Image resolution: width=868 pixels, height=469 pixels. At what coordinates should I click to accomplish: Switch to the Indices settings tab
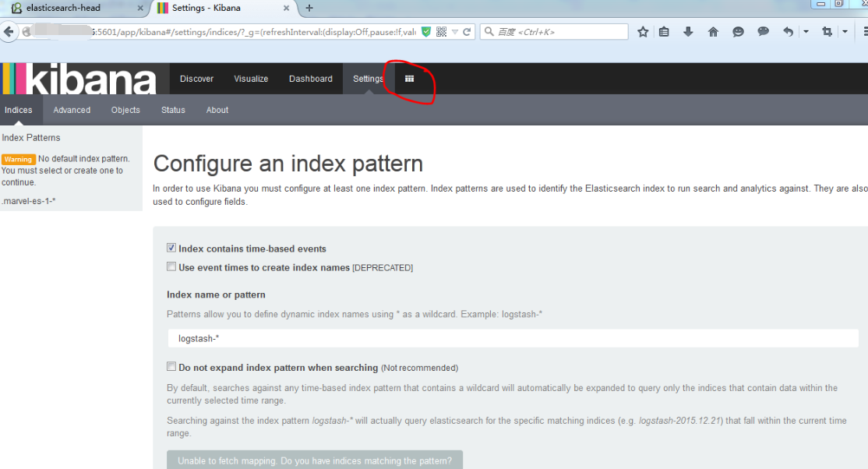click(18, 110)
